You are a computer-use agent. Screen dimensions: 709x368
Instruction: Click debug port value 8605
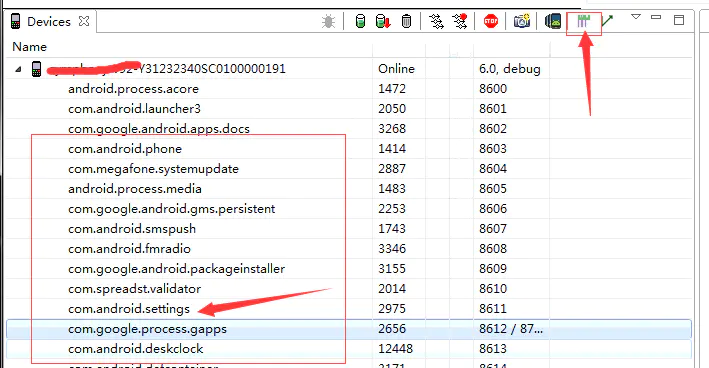493,189
